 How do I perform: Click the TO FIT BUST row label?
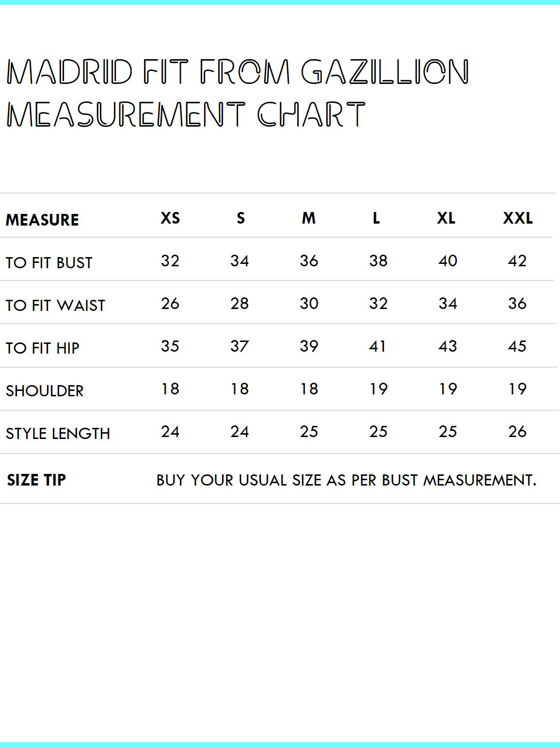(x=49, y=263)
